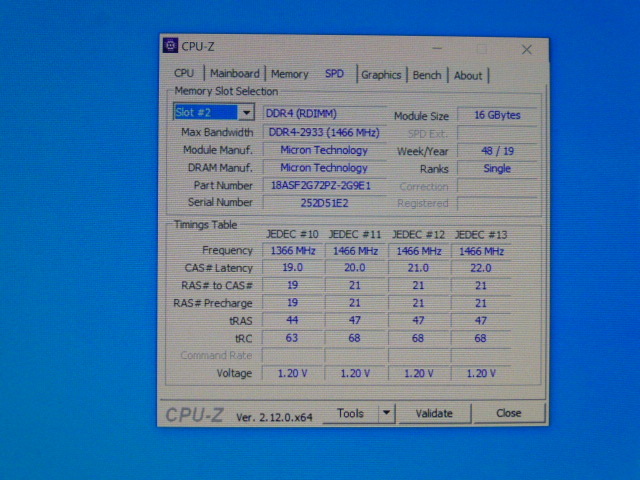Screen dimensions: 640x480
Task: Click JEDEC #13 Voltage 1.20 V cell
Action: point(481,373)
